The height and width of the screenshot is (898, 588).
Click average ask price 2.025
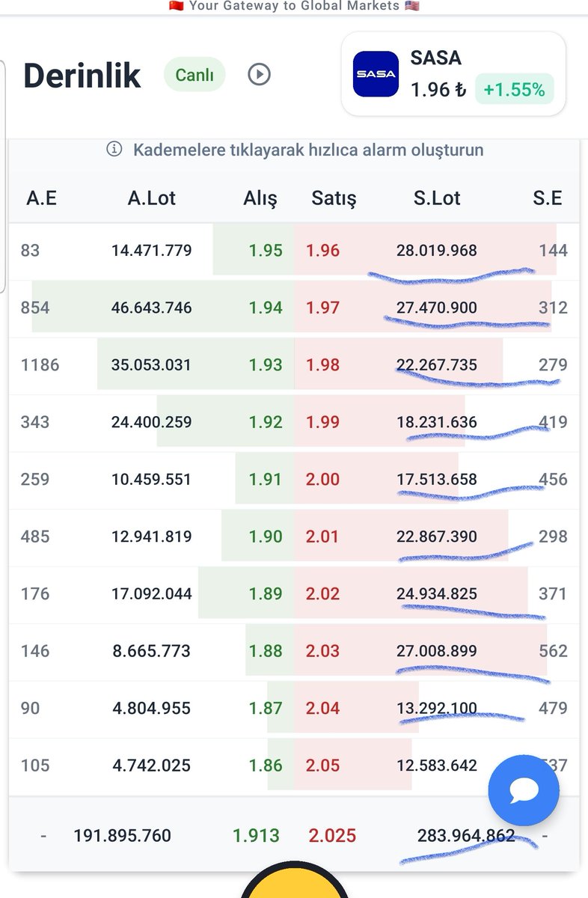[332, 836]
